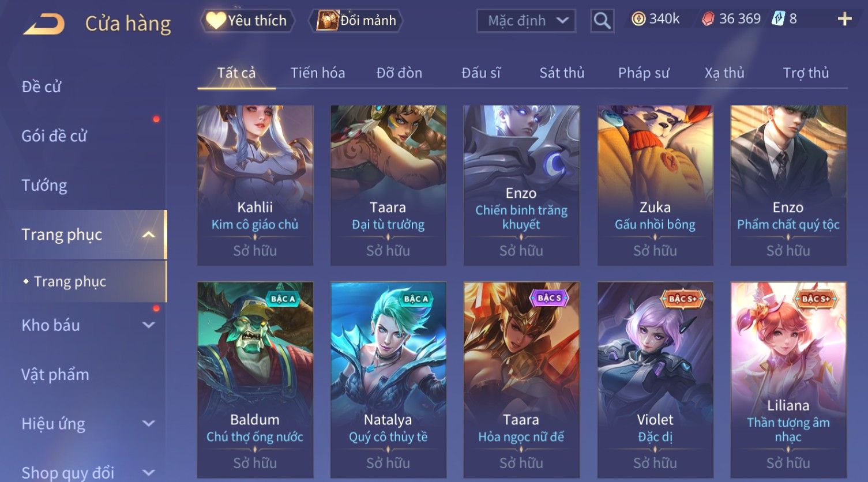Tap the plus icon to add currency
This screenshot has height=482, width=868.
pyautogui.click(x=844, y=19)
